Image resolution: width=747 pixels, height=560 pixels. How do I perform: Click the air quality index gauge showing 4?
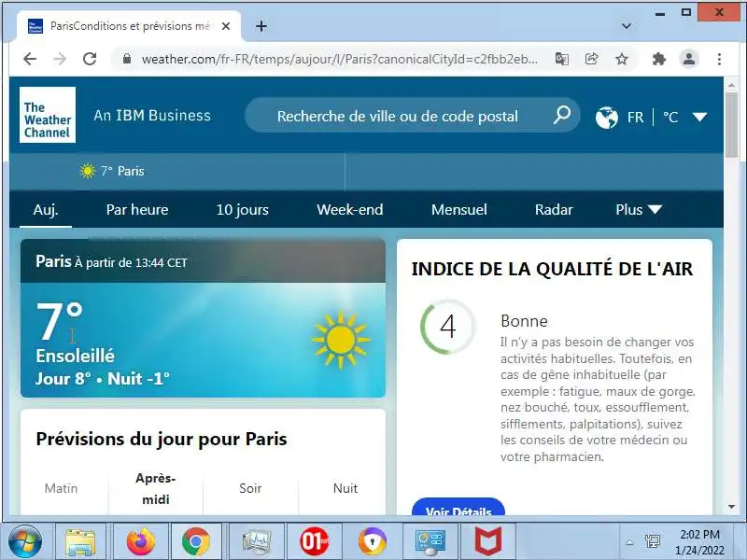coord(447,327)
